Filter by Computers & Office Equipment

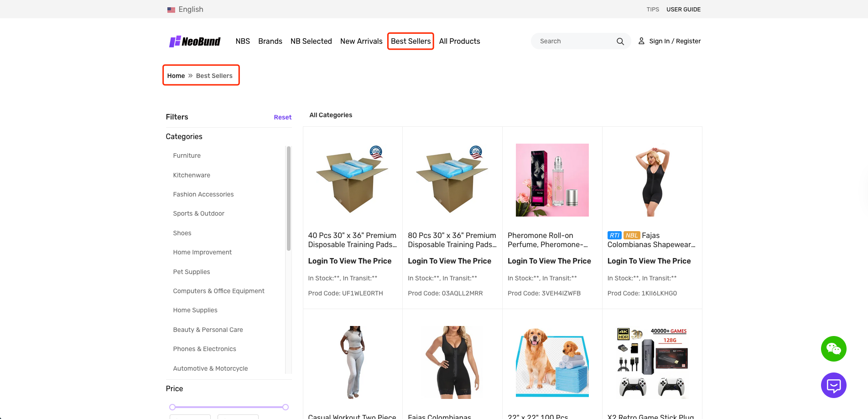pyautogui.click(x=218, y=291)
